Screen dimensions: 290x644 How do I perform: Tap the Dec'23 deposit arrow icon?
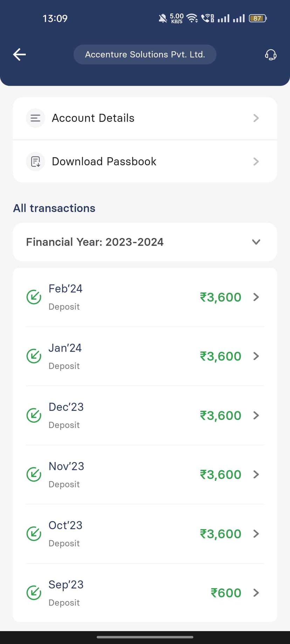34,415
